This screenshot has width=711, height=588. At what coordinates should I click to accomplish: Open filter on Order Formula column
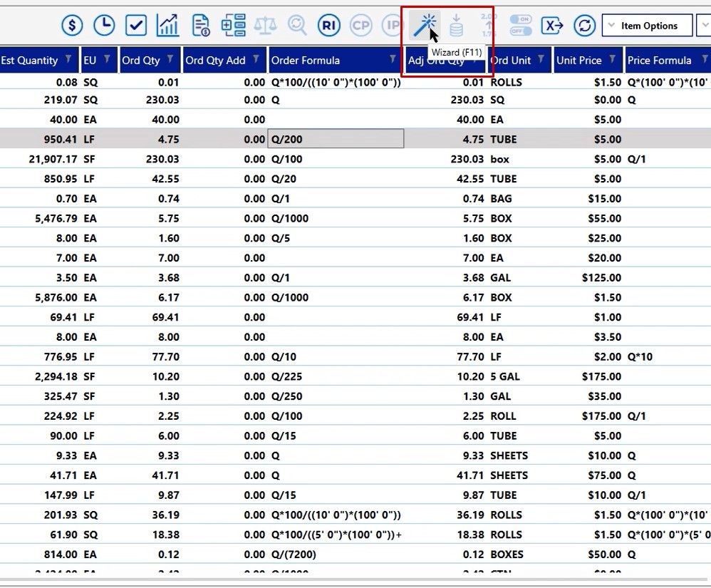[x=393, y=59]
